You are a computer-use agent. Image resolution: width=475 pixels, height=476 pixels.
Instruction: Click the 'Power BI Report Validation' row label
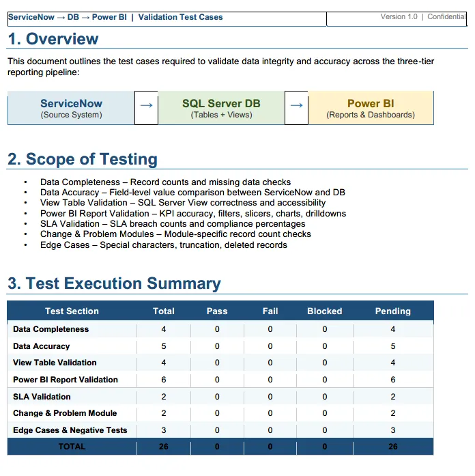tap(66, 380)
